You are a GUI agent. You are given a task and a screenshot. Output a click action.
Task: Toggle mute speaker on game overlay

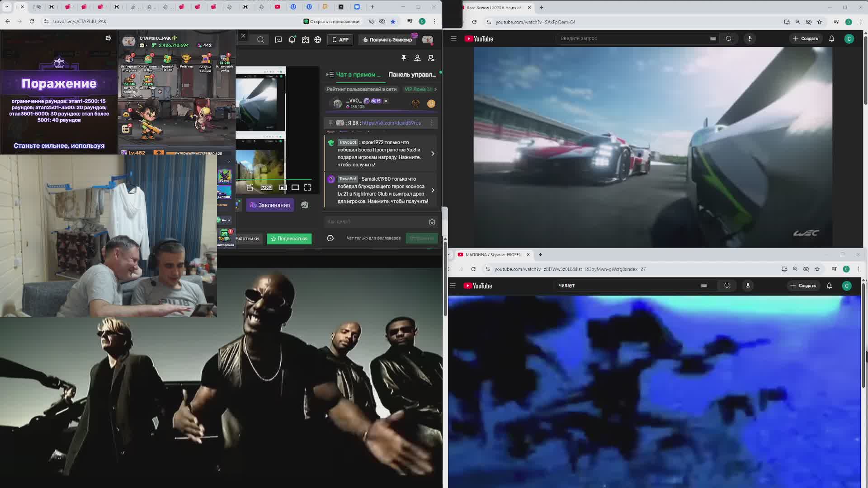click(108, 38)
